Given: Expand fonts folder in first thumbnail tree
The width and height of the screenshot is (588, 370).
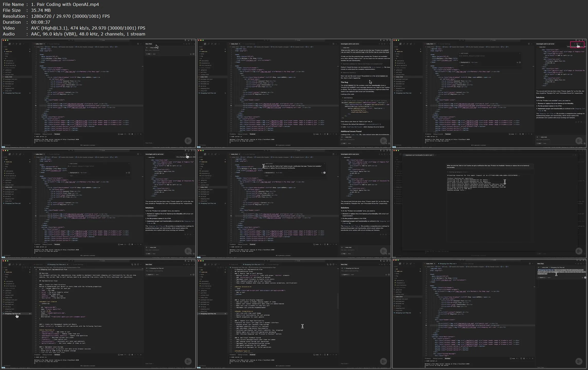Looking at the screenshot, I should (x=7, y=54).
